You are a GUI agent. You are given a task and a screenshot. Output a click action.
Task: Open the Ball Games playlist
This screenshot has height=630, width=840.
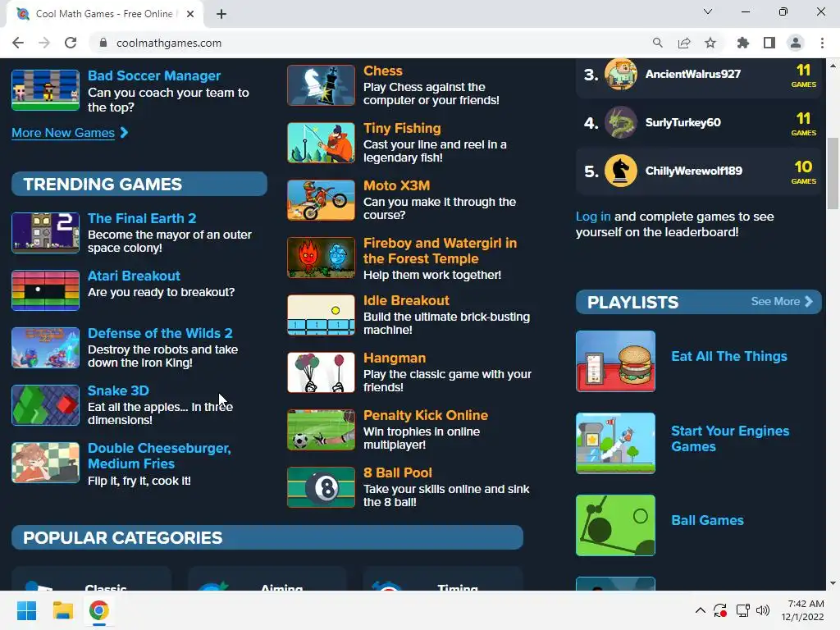click(x=708, y=520)
